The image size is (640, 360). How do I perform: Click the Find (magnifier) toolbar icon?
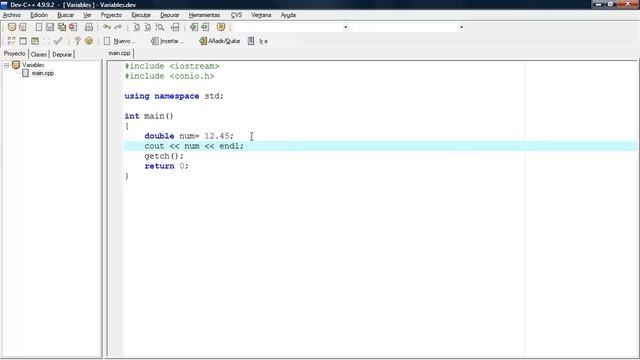tap(160, 27)
